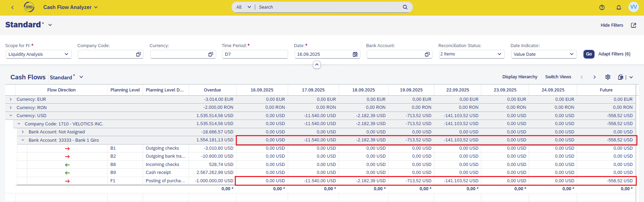The height and width of the screenshot is (202, 644).
Task: Click the export to spreadsheet icon
Action: [x=621, y=77]
